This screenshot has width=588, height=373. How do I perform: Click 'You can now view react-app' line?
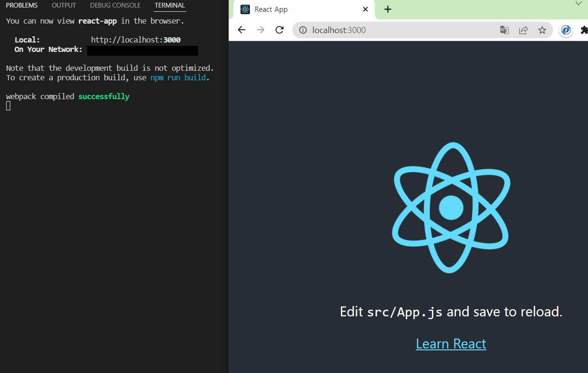(95, 21)
